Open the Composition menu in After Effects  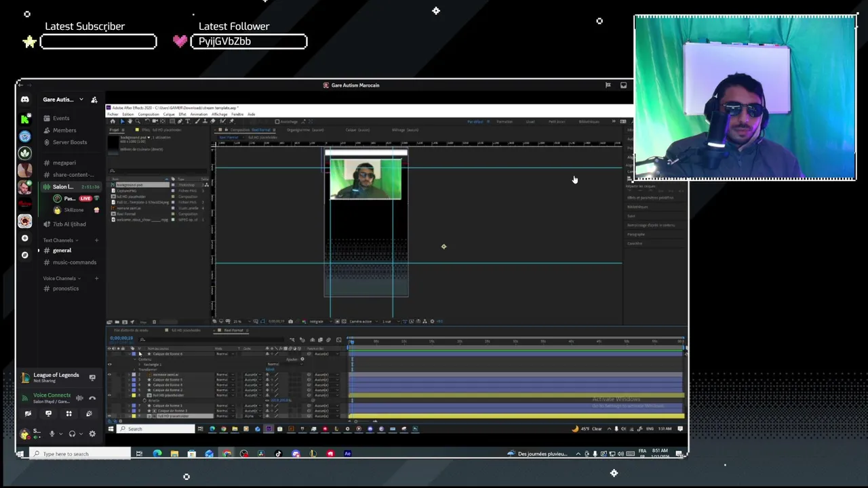click(x=149, y=114)
